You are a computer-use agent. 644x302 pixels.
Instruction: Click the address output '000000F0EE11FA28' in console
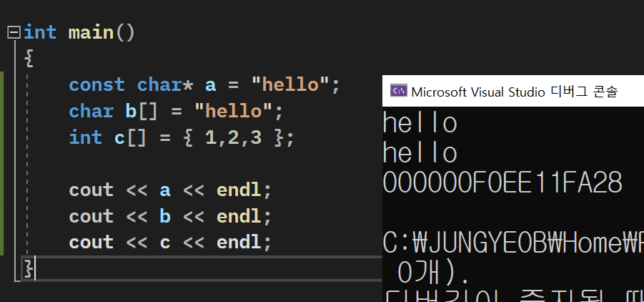[502, 183]
